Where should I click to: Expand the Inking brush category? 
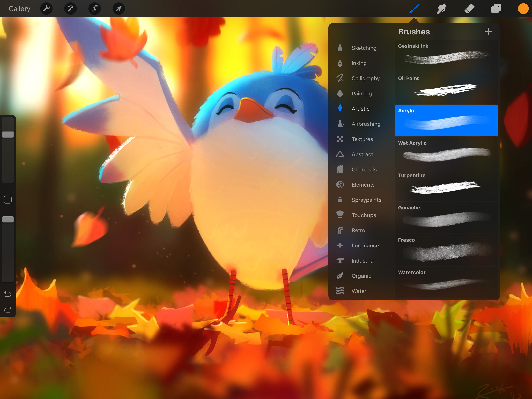coord(359,63)
